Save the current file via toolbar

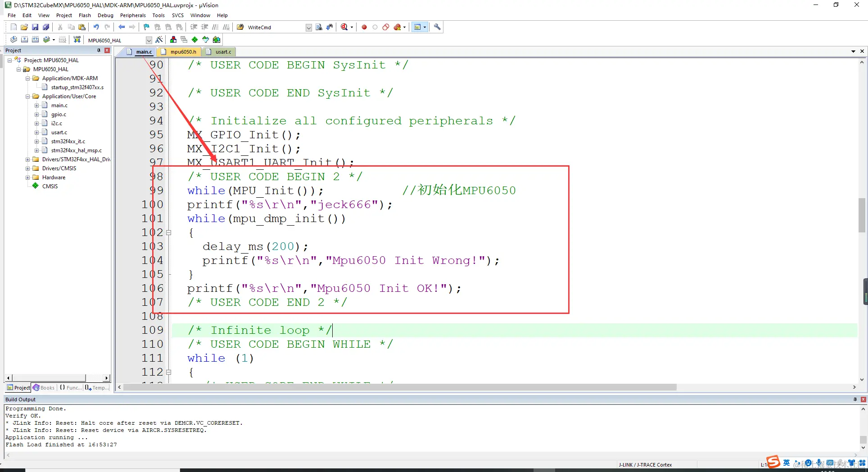(35, 27)
